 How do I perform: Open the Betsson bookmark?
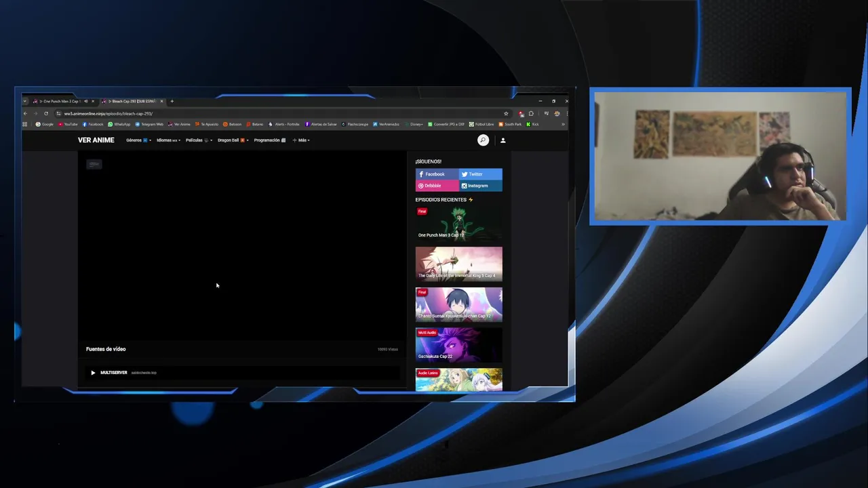233,124
